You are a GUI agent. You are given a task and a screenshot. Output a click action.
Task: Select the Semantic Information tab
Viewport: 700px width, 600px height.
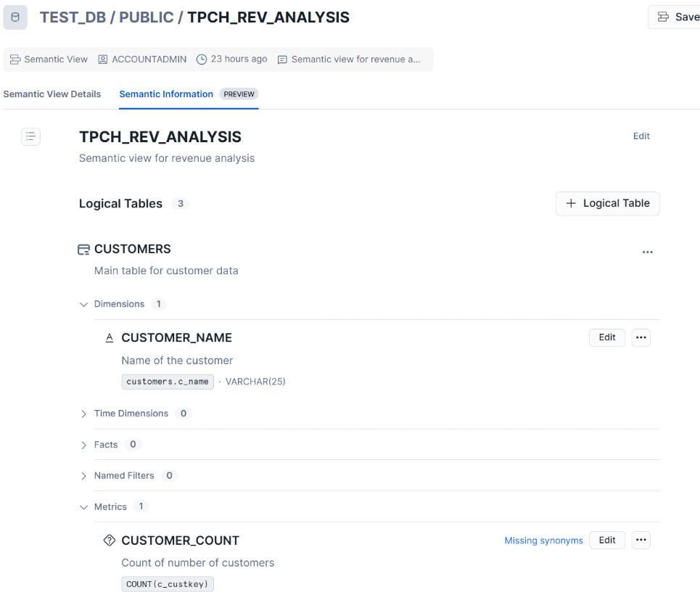point(166,94)
